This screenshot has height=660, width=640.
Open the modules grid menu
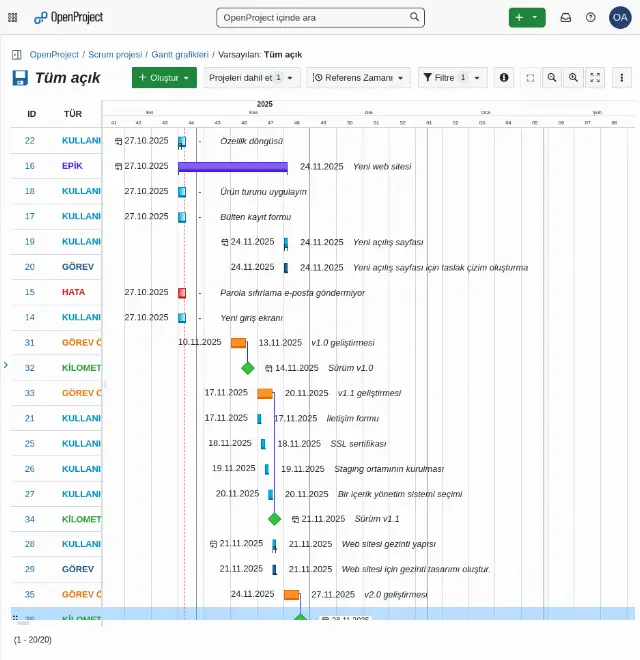click(x=13, y=17)
